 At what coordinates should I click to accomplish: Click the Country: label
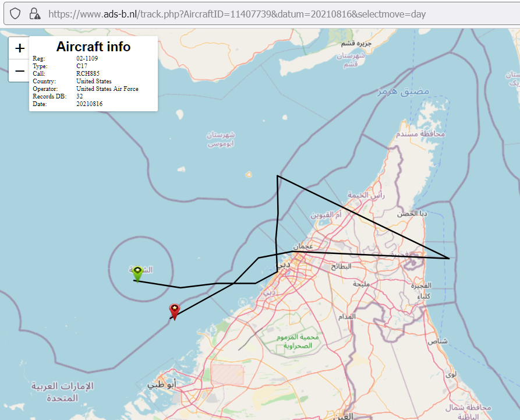(x=44, y=82)
